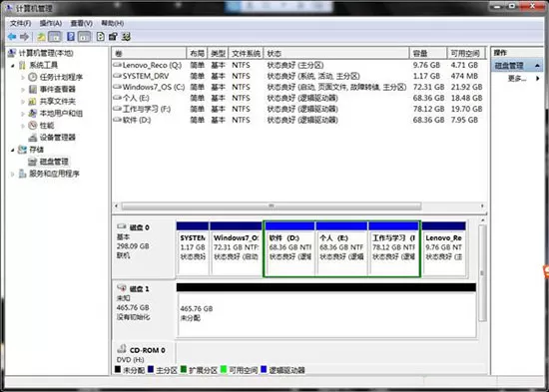
Task: Click the Windows7_OS partition block on disk 0
Action: coord(236,248)
